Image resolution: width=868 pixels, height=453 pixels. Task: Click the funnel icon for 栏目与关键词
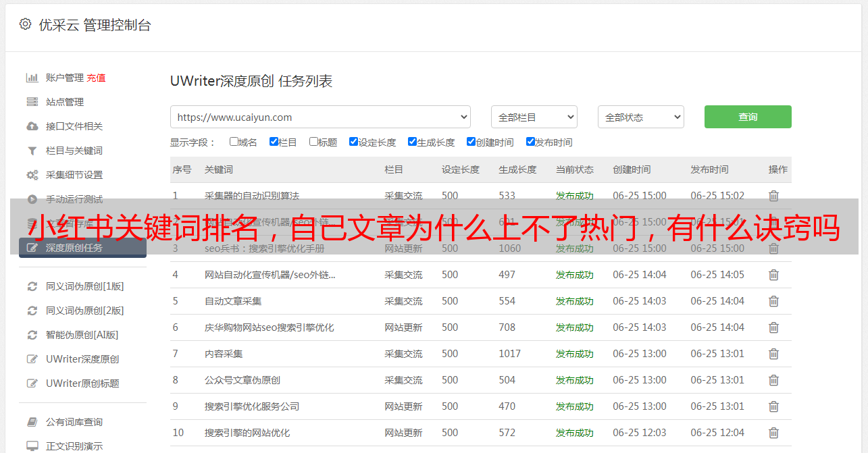tap(32, 151)
